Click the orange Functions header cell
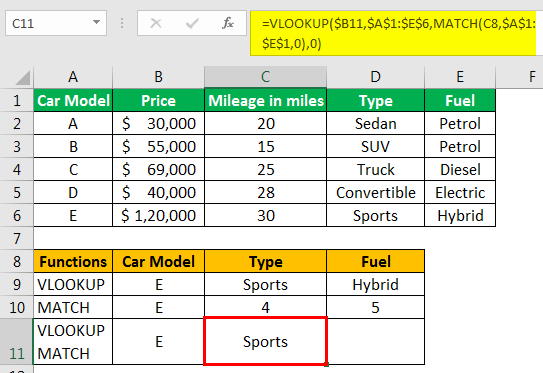This screenshot has height=373, width=543. point(73,261)
